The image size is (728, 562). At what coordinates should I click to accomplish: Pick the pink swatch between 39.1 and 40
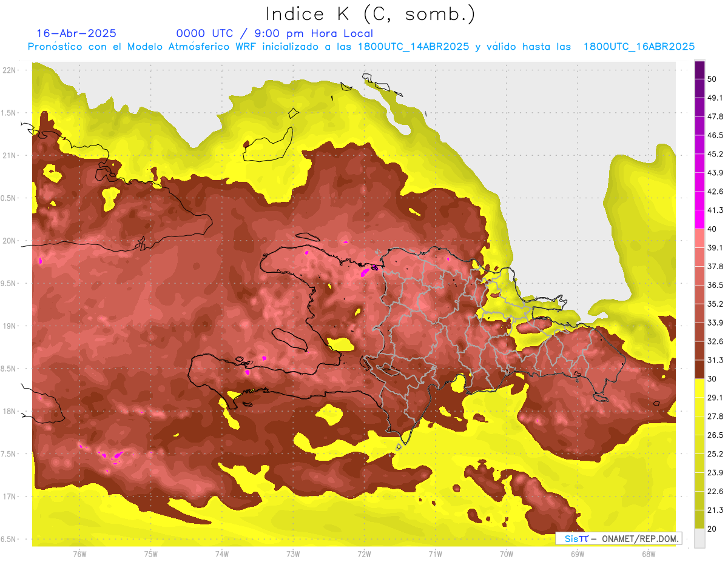[699, 238]
